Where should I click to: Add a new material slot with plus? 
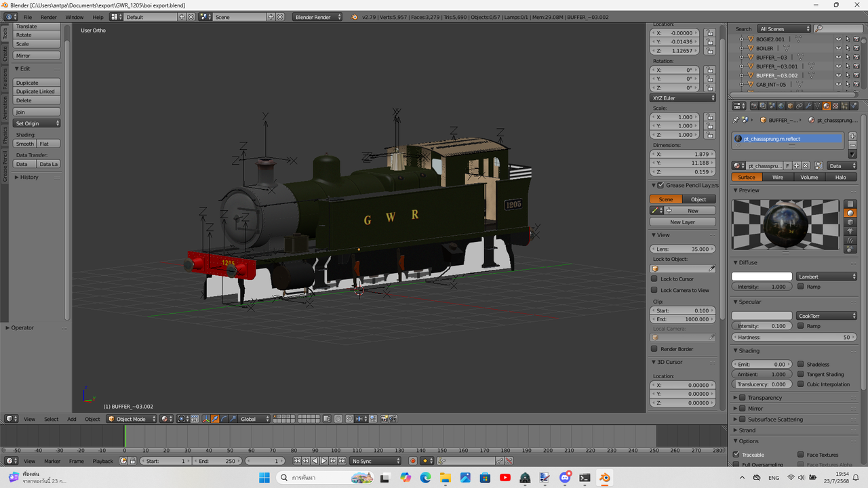[x=852, y=136]
